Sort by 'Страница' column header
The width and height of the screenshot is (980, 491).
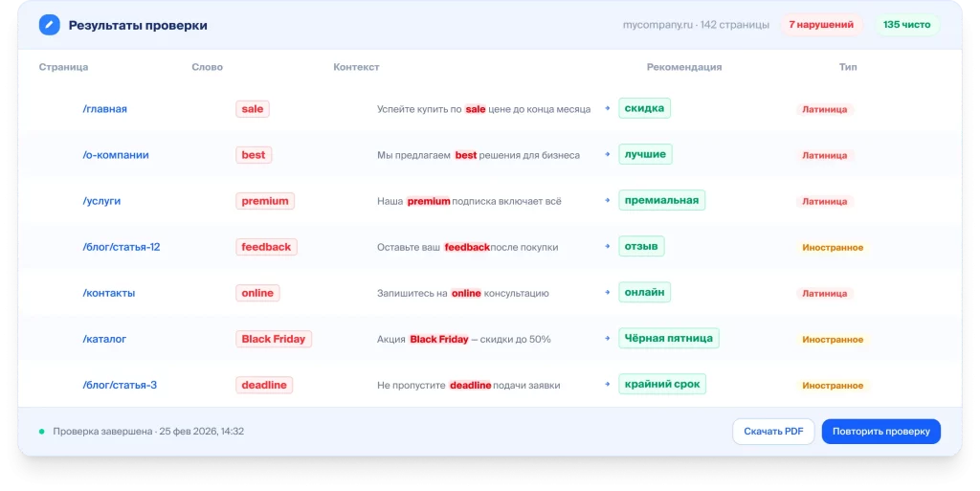click(x=63, y=67)
